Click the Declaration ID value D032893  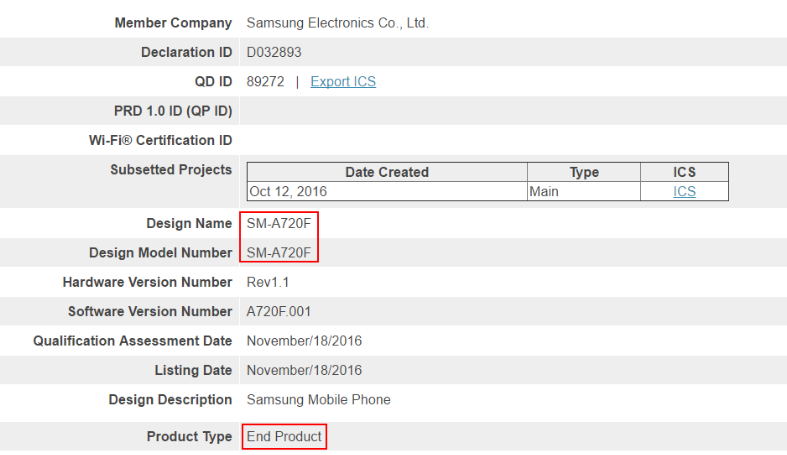click(x=274, y=52)
